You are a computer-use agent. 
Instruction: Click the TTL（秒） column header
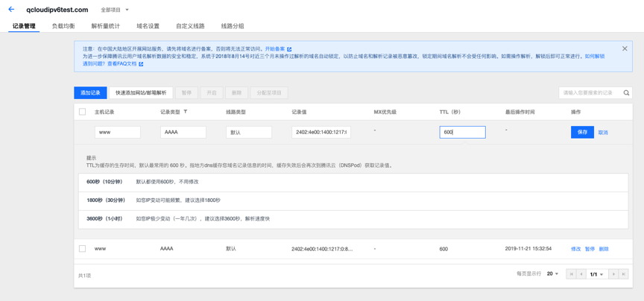coord(452,112)
